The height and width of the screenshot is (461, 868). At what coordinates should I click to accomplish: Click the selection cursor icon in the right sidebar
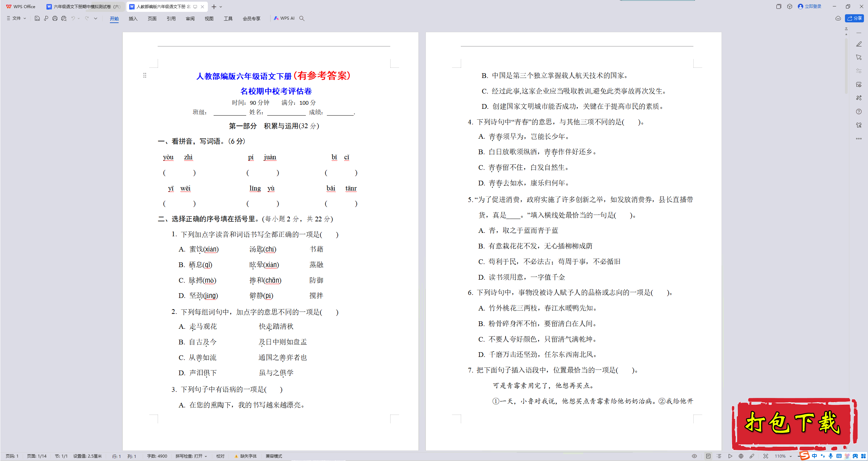click(859, 57)
